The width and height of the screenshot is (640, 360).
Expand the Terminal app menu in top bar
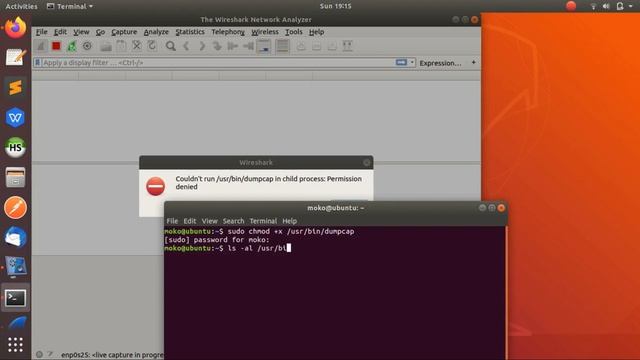70,6
